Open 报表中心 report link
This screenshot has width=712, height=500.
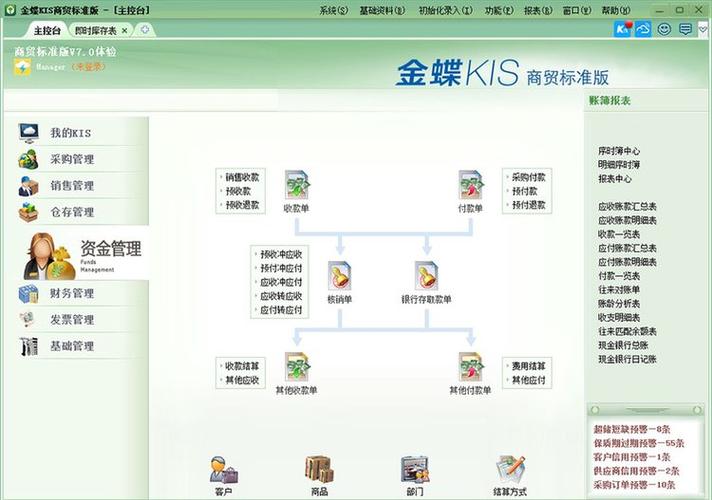[x=615, y=178]
